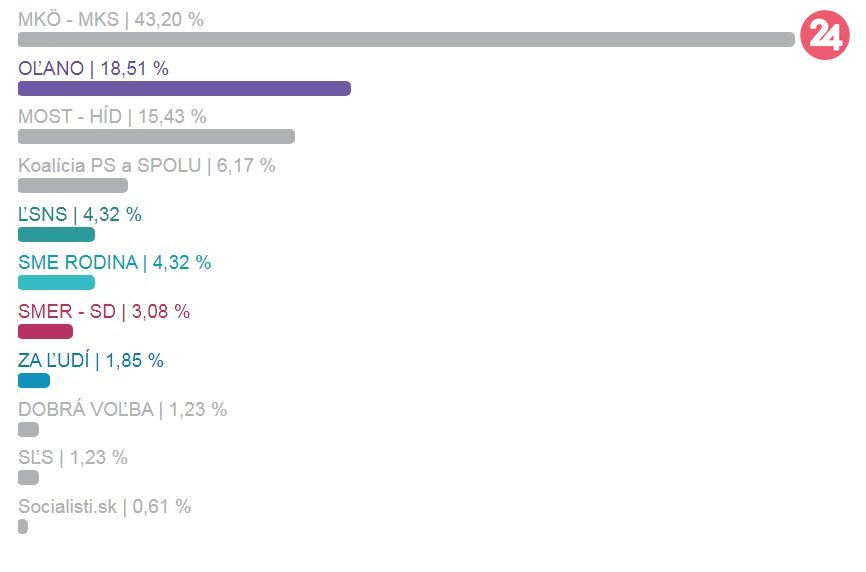This screenshot has height=572, width=866.
Task: Click the DOBRÁ VOĽBA 1,23 % label
Action: (122, 410)
